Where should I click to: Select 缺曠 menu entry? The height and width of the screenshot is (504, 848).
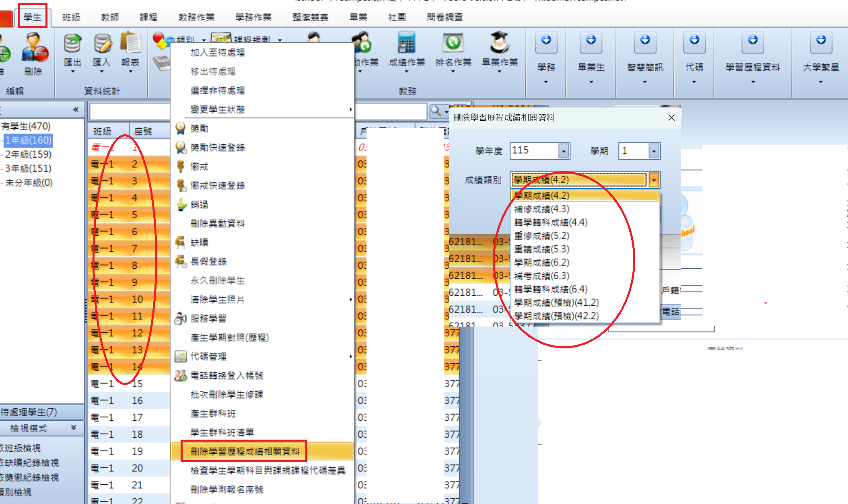[x=262, y=242]
